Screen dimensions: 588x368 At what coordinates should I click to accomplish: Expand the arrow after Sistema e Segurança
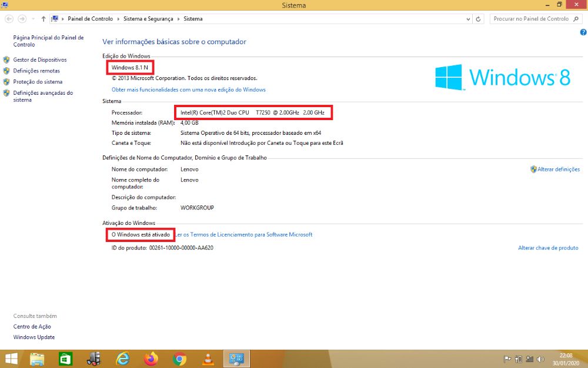coord(179,19)
